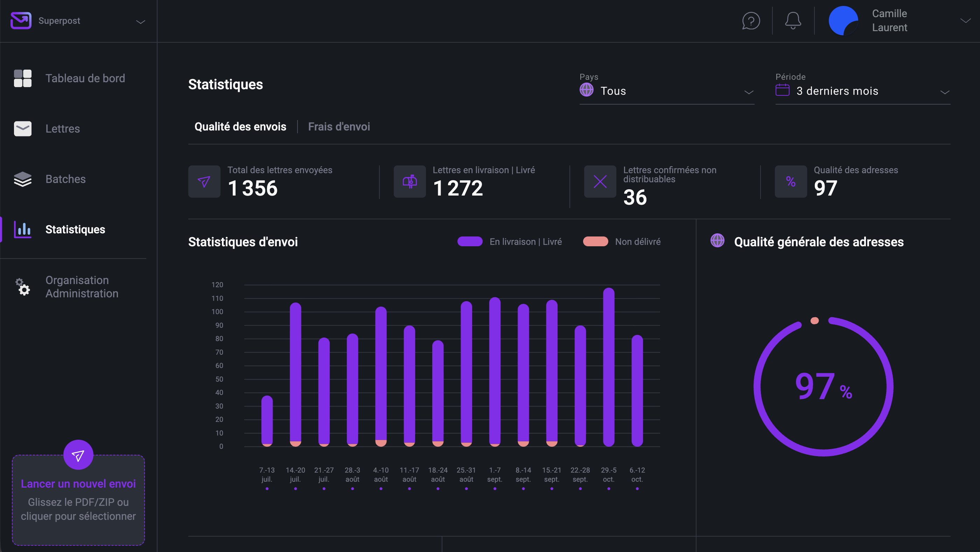Open the notifications bell
The height and width of the screenshot is (552, 980).
tap(793, 21)
